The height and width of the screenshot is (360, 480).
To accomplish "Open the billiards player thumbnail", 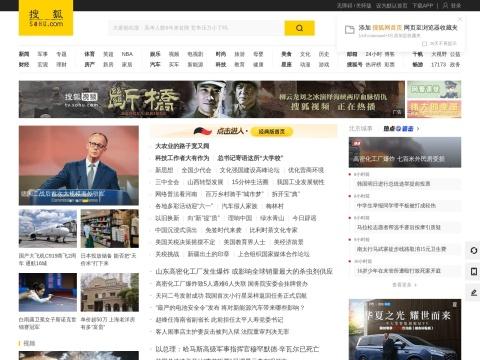I will pos(48,292).
